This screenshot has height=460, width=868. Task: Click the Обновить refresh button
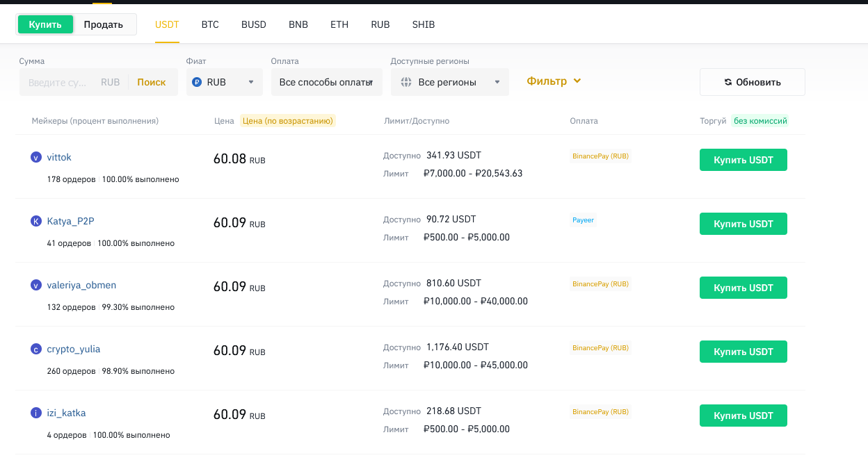pos(753,82)
